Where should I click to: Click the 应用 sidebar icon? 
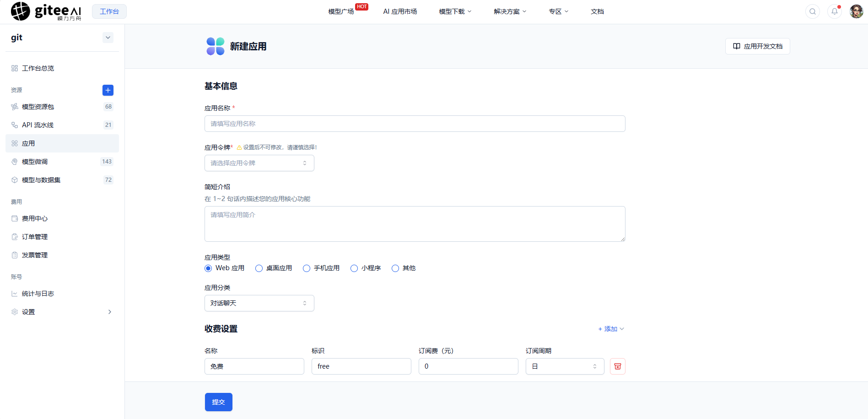click(x=15, y=143)
